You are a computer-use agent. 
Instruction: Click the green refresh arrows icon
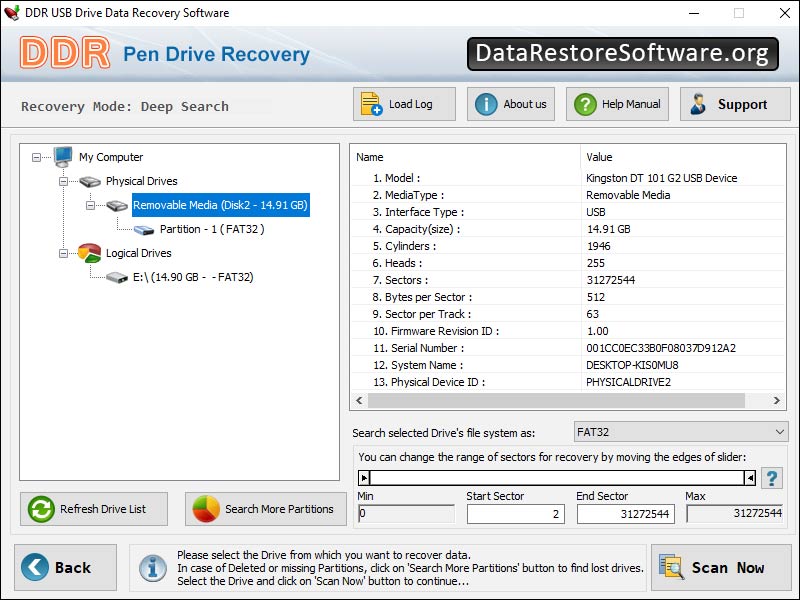click(x=41, y=509)
